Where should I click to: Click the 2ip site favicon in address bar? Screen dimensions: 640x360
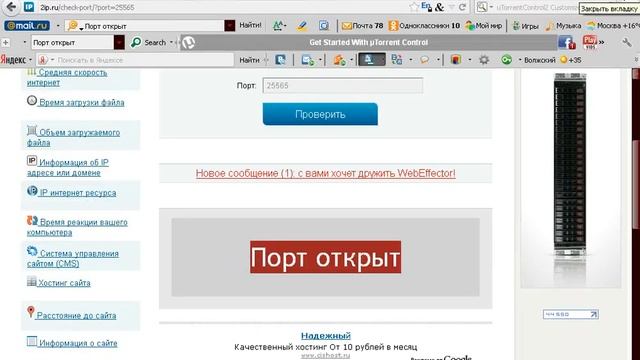tap(29, 7)
